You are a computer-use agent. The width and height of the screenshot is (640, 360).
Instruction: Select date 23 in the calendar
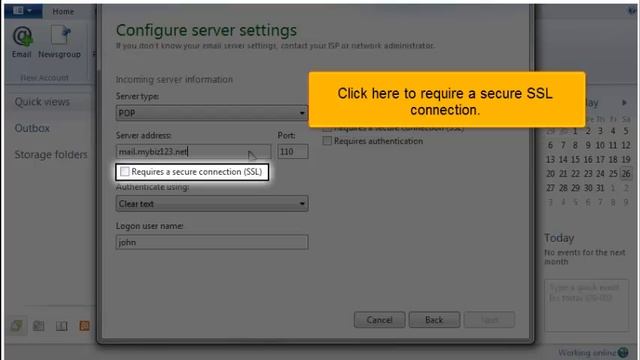588,173
